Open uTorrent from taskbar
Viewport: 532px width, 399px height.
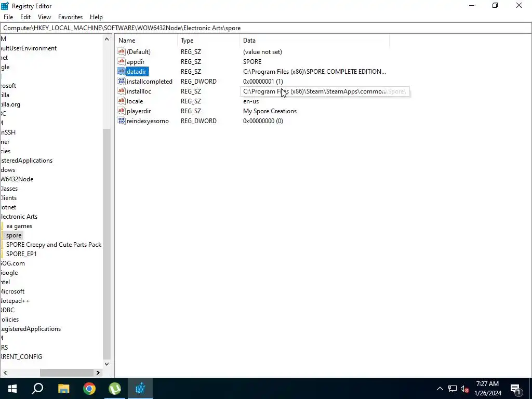point(115,389)
